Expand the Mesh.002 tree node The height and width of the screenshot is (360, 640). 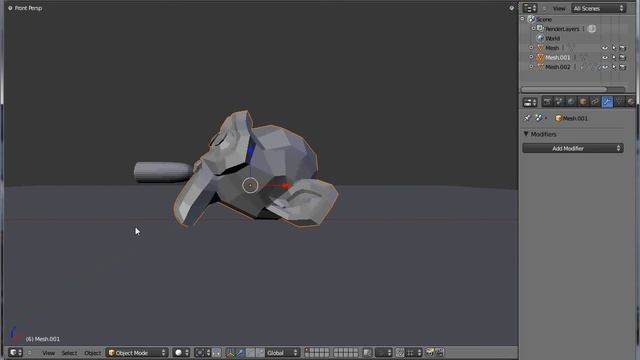pos(531,67)
